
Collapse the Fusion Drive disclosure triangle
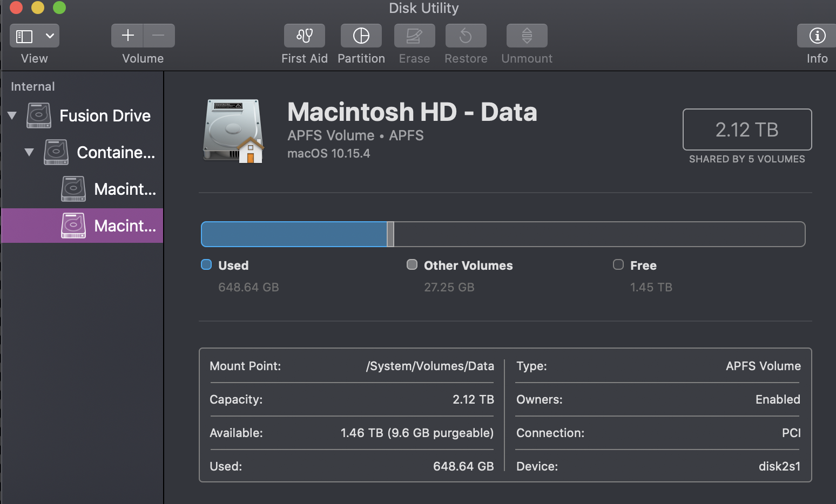pos(12,115)
